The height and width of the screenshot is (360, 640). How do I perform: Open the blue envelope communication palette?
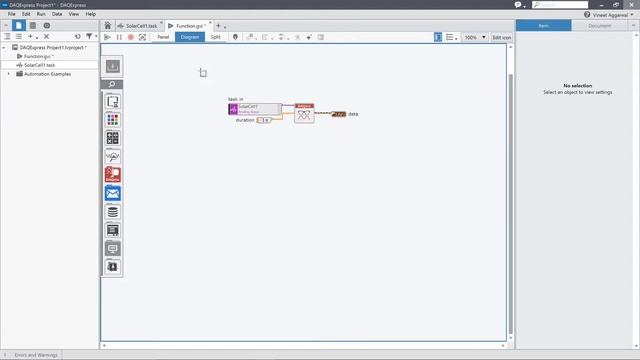click(x=113, y=193)
